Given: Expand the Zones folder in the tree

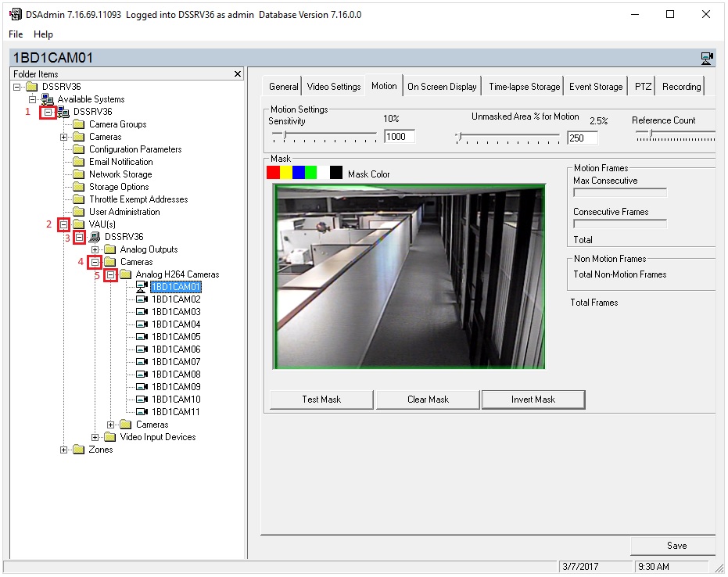Looking at the screenshot, I should pos(64,449).
